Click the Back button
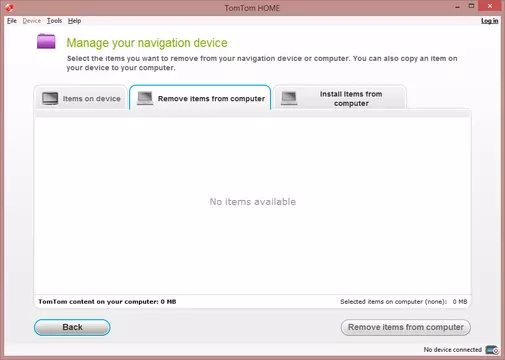505x360 pixels. (x=72, y=327)
